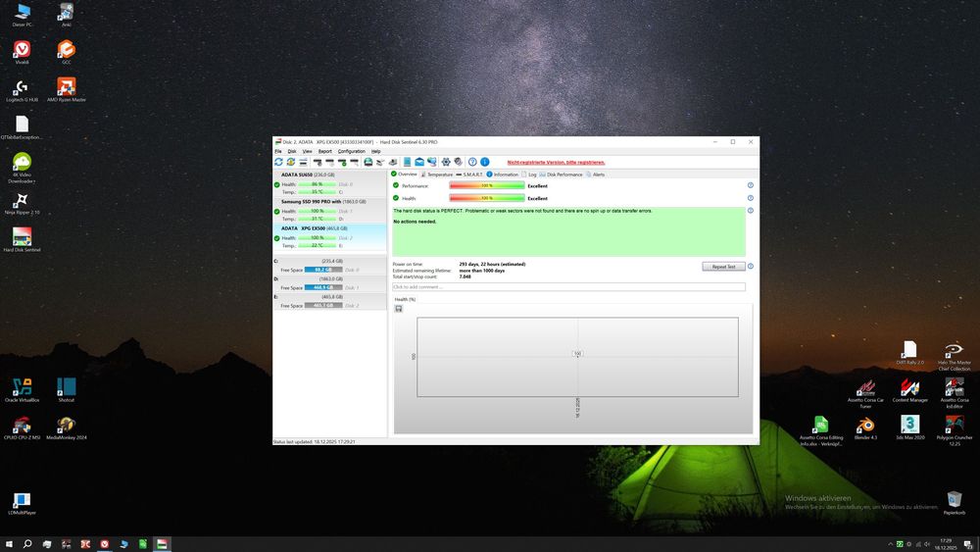Click the save icon above Health graph

point(399,309)
